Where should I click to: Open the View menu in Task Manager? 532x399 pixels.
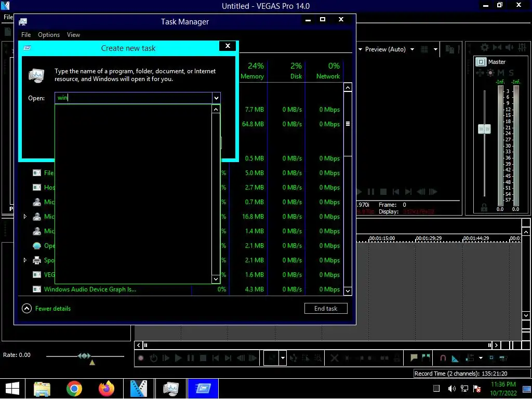coord(73,35)
